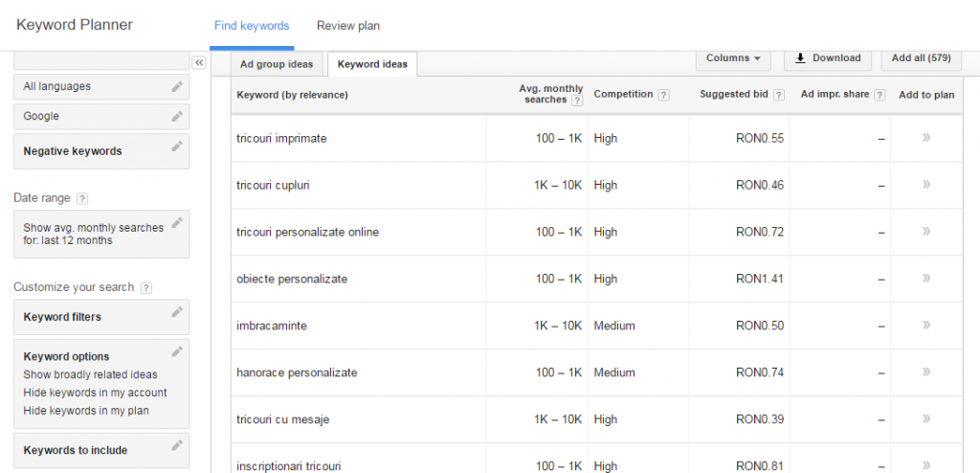Select the Keyword ideas tab
Viewport: 980px width, 473px height.
tap(372, 64)
